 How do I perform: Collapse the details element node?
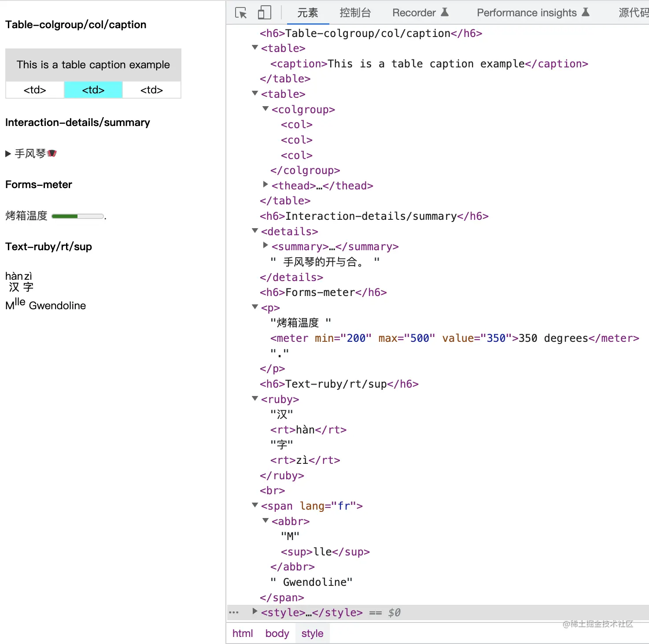click(x=255, y=231)
